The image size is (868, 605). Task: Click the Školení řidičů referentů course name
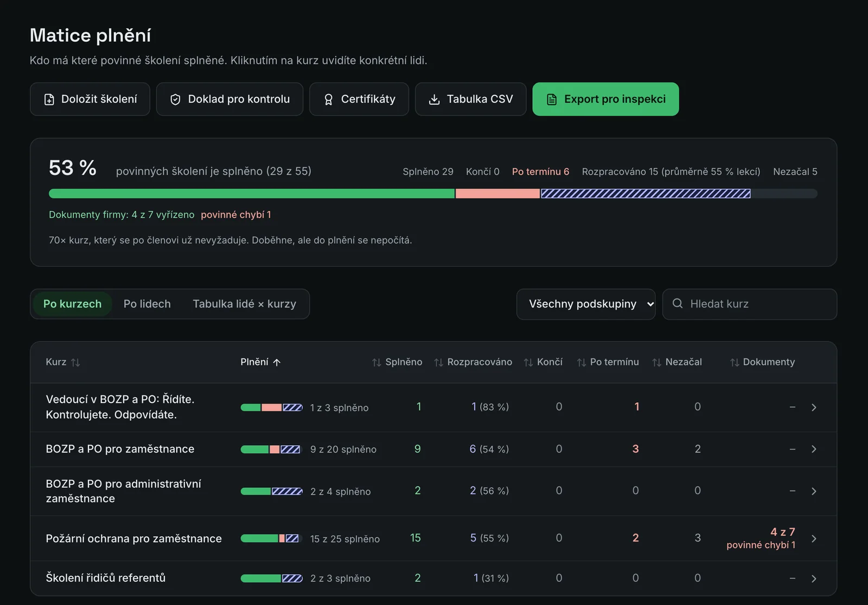click(x=106, y=578)
